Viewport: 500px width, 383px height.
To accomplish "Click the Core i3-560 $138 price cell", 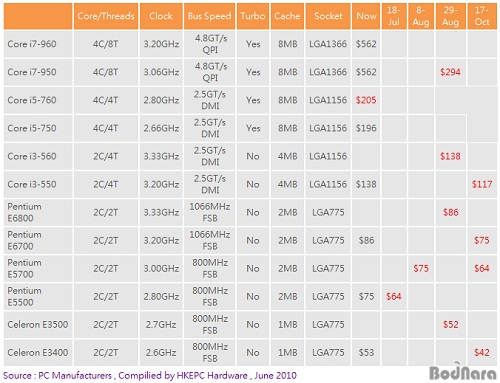I will point(450,156).
